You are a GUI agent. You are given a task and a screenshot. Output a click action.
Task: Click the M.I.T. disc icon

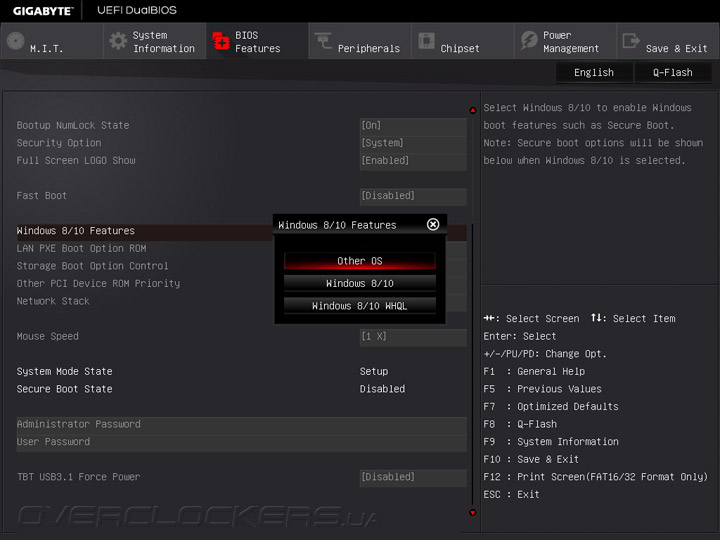[x=16, y=41]
